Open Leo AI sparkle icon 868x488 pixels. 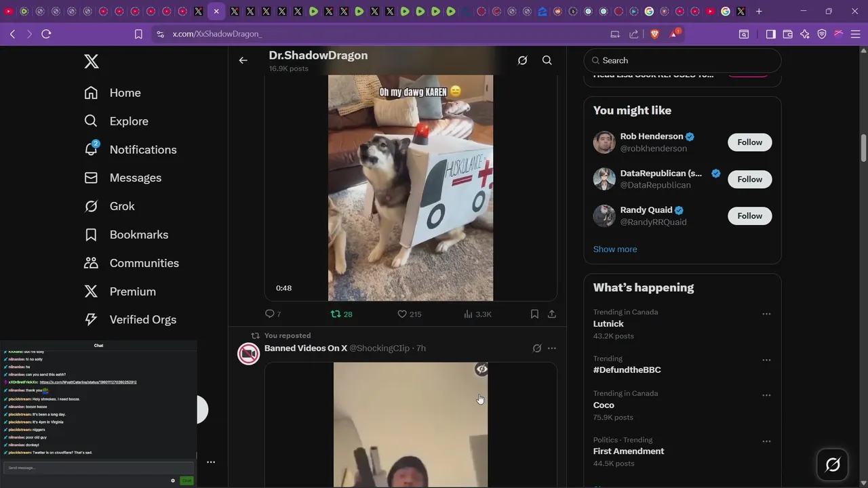pos(805,34)
